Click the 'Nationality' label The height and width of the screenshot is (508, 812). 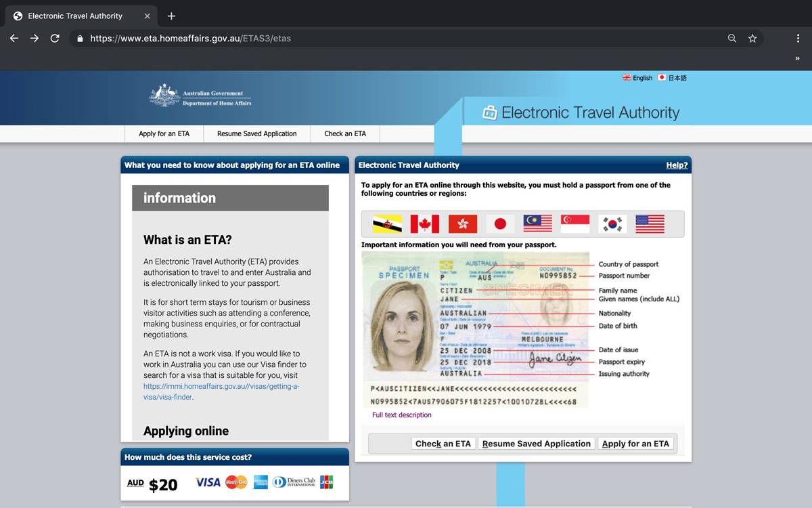614,314
